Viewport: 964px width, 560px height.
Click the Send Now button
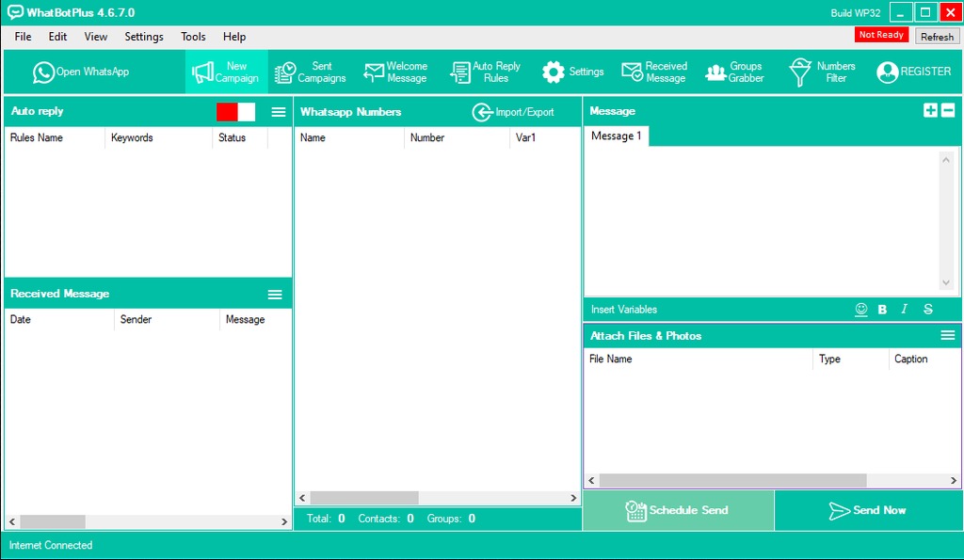coord(867,510)
